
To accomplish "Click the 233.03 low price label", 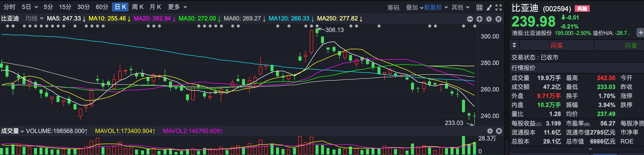I will coord(454,123).
